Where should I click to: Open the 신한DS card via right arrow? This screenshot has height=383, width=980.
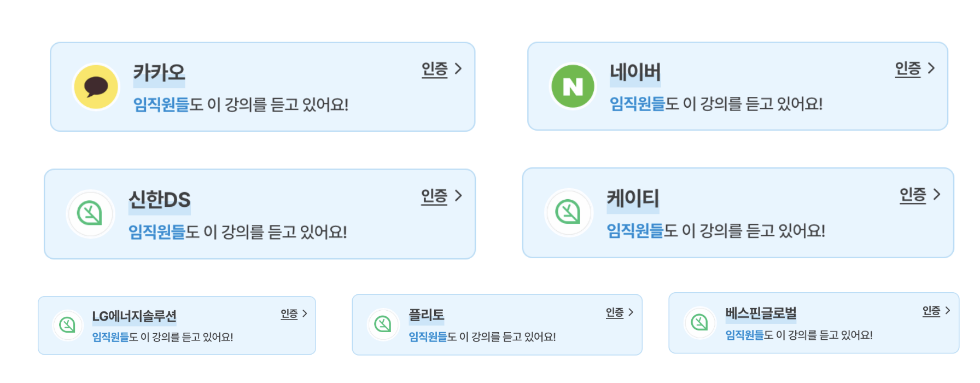(460, 195)
